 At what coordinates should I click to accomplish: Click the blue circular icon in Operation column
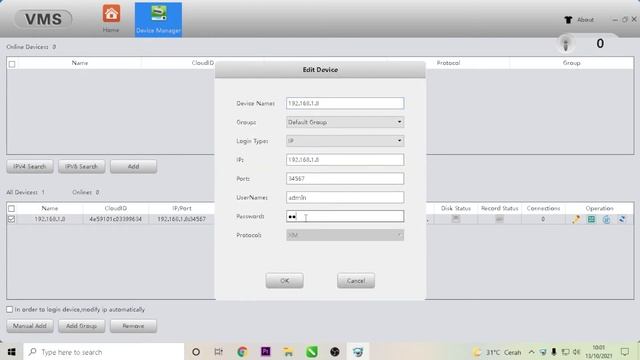(x=607, y=220)
